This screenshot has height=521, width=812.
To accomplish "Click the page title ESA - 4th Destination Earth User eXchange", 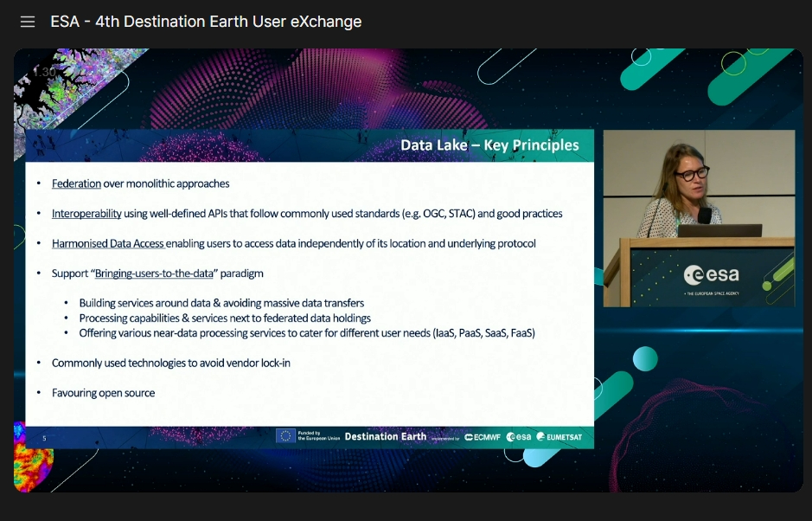I will pyautogui.click(x=206, y=22).
